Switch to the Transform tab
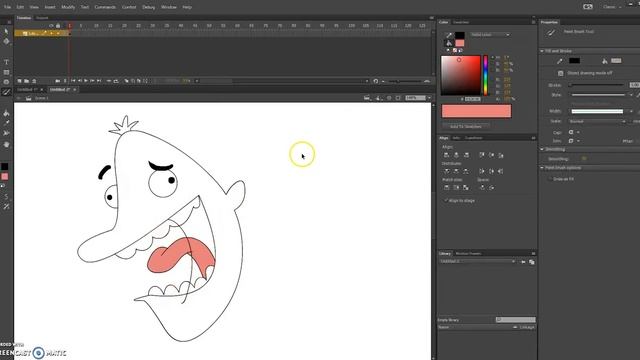 (x=473, y=138)
